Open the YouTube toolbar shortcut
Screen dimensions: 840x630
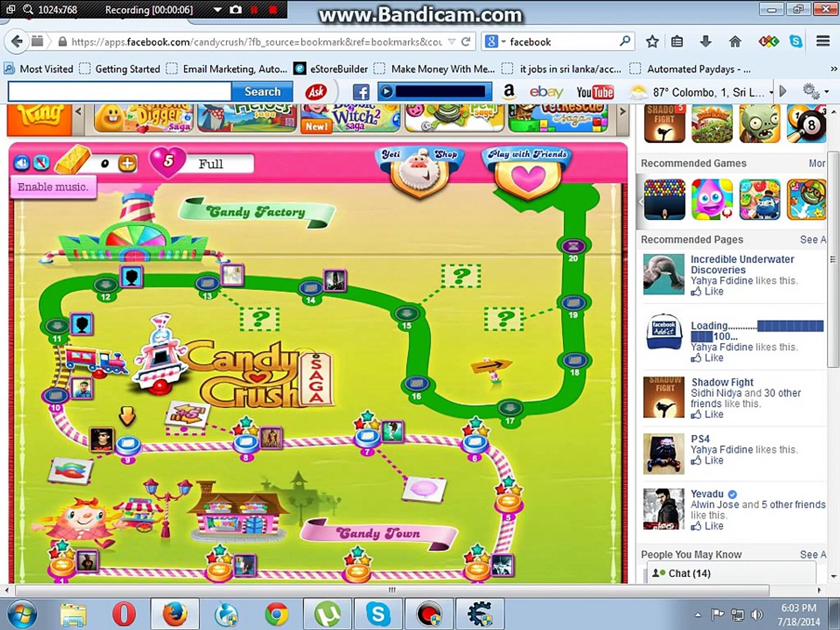[595, 92]
